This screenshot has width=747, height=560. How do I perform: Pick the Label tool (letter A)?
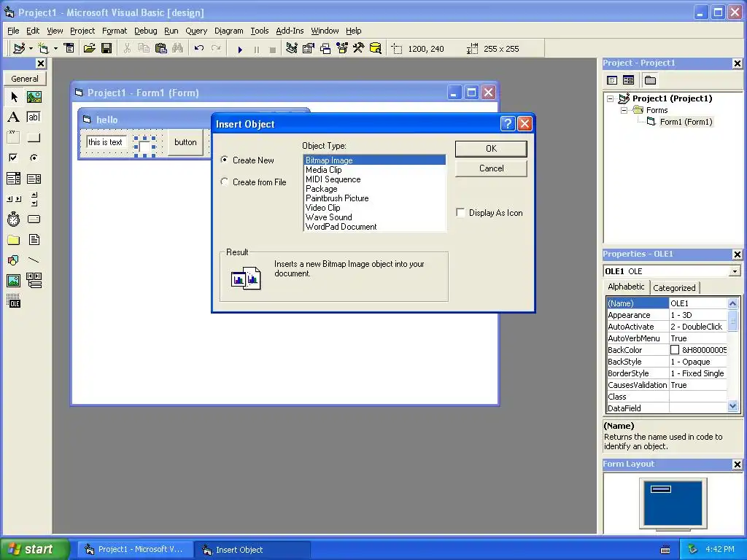click(x=14, y=117)
